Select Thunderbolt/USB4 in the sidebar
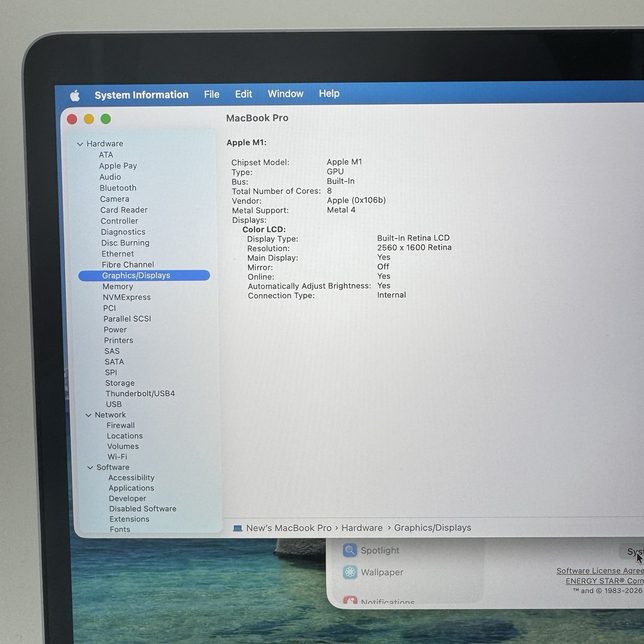Screen dimensions: 644x644 click(x=140, y=394)
